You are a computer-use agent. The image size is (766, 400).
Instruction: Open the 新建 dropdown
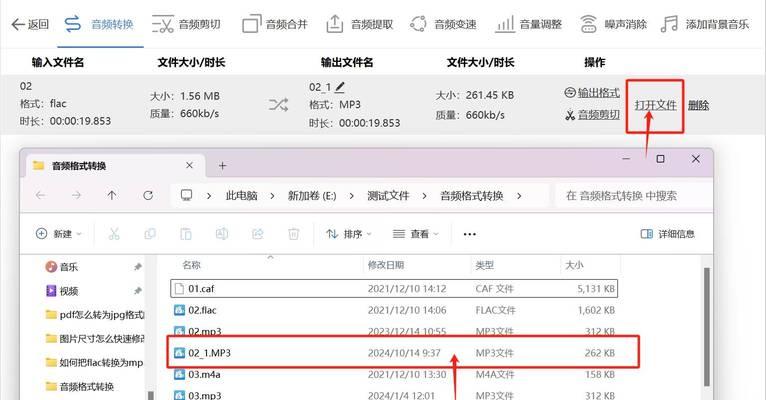pos(59,234)
